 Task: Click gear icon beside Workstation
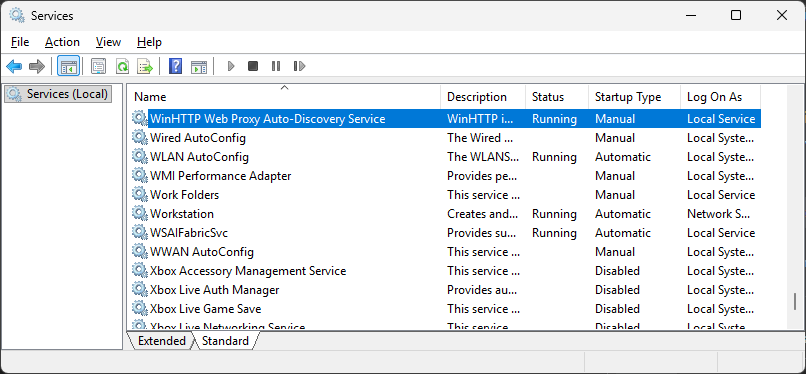tap(139, 213)
